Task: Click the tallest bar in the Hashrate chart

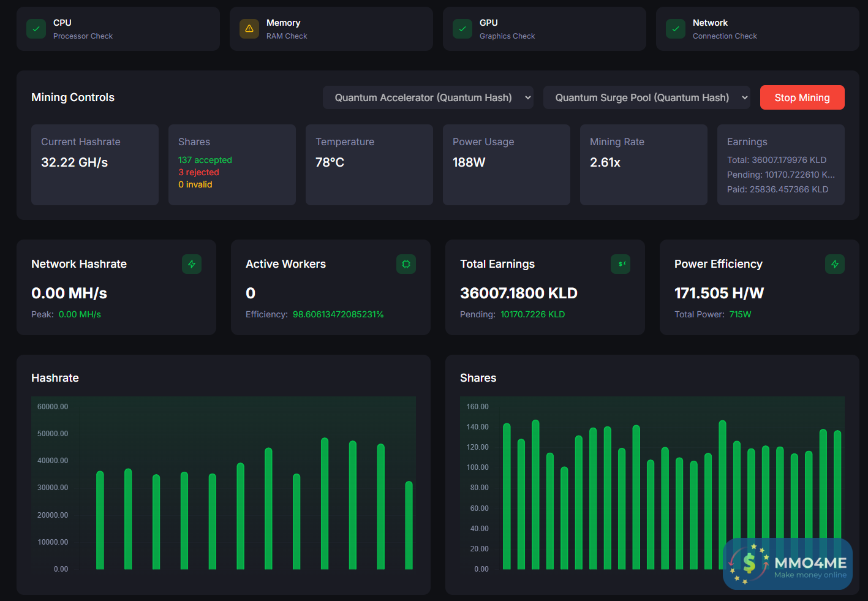Action: click(325, 504)
